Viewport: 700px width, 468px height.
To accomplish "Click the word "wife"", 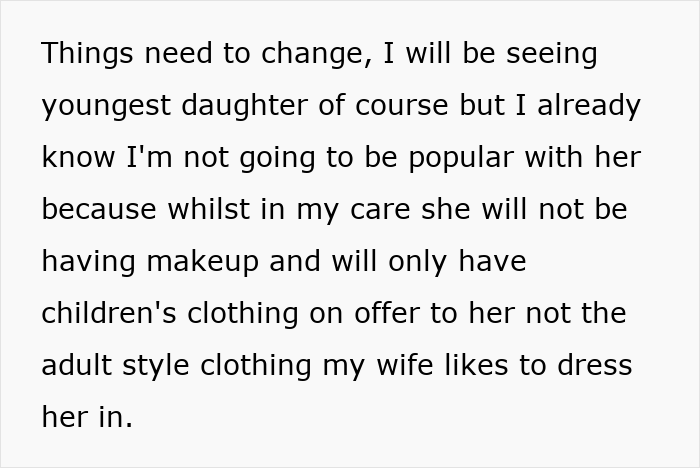I will coord(405,365).
